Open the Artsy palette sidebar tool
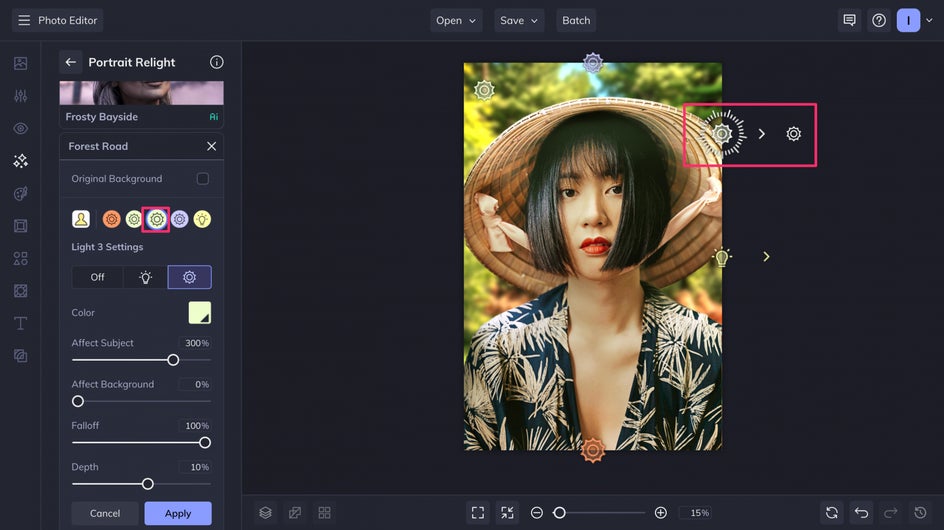This screenshot has width=944, height=530. tap(20, 193)
